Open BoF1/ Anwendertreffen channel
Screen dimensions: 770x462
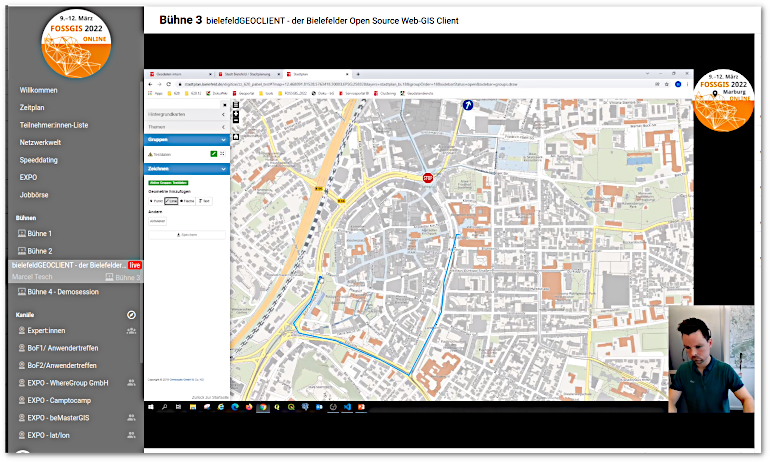[58, 348]
